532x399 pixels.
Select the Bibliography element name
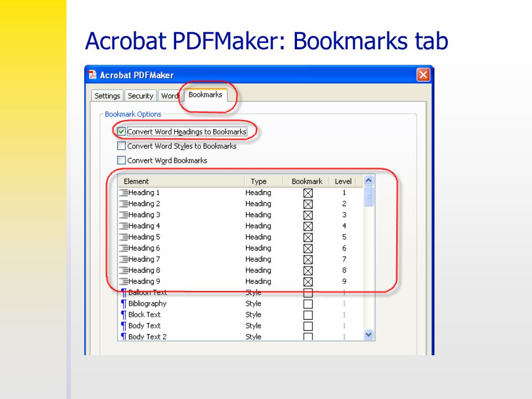point(147,304)
